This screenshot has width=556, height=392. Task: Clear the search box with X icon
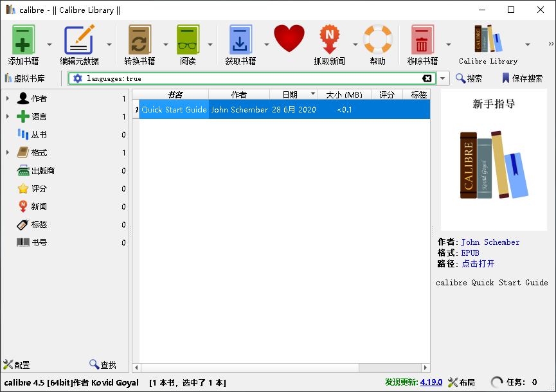pyautogui.click(x=427, y=78)
